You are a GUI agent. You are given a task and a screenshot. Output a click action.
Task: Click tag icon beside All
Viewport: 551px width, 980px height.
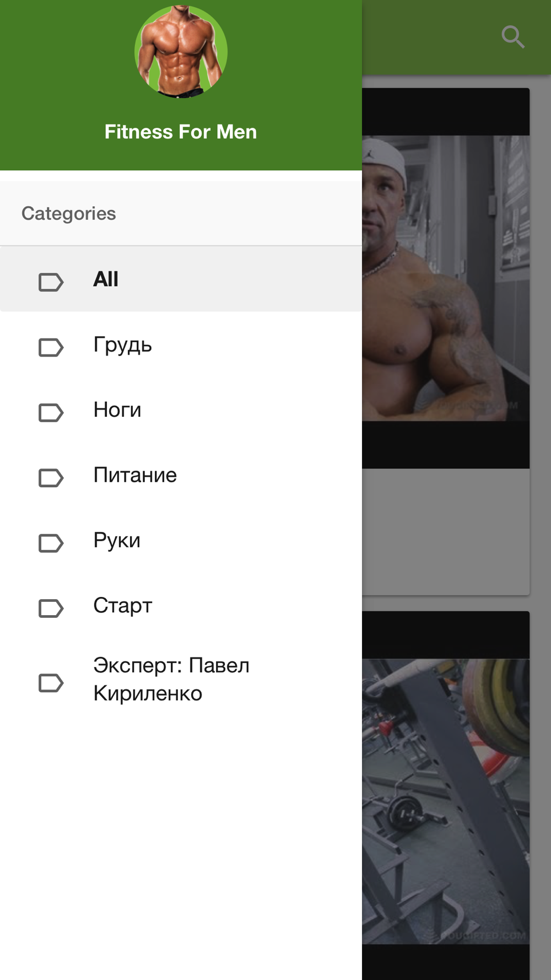51,282
